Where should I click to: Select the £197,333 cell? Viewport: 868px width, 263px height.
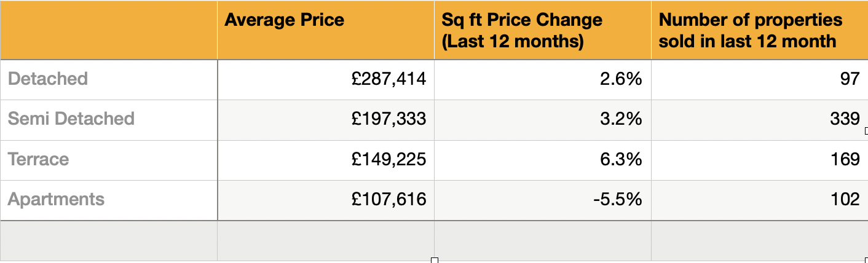[325, 119]
